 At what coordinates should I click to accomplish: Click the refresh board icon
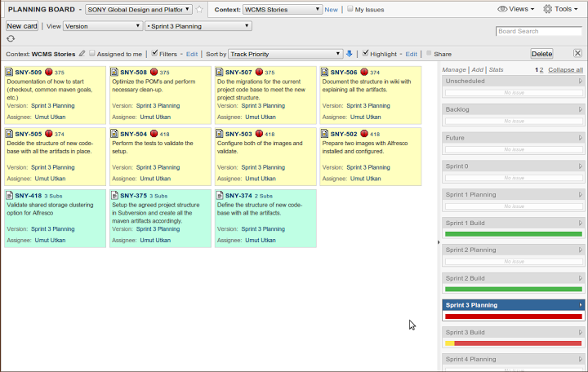[11, 38]
